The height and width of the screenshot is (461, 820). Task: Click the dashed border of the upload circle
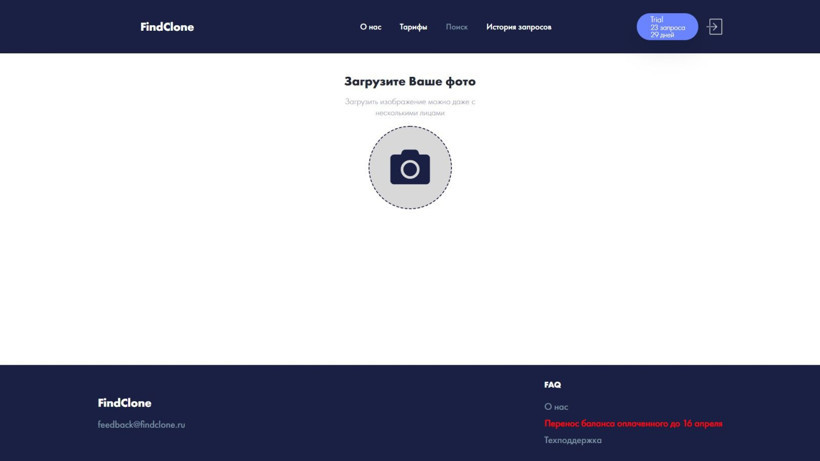369,168
